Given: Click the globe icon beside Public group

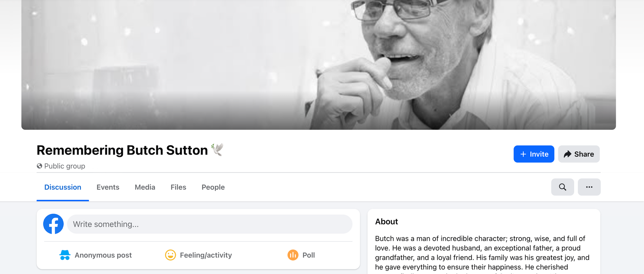Looking at the screenshot, I should pos(40,166).
